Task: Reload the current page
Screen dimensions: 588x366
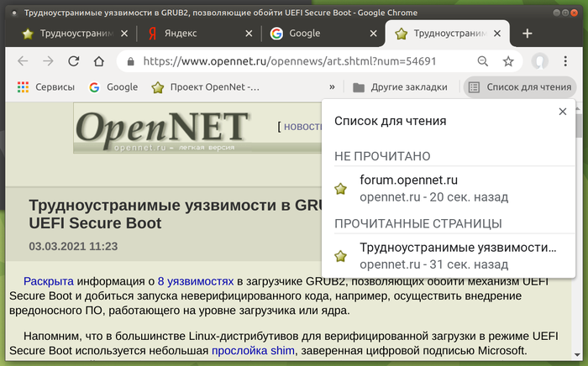Action: 74,61
